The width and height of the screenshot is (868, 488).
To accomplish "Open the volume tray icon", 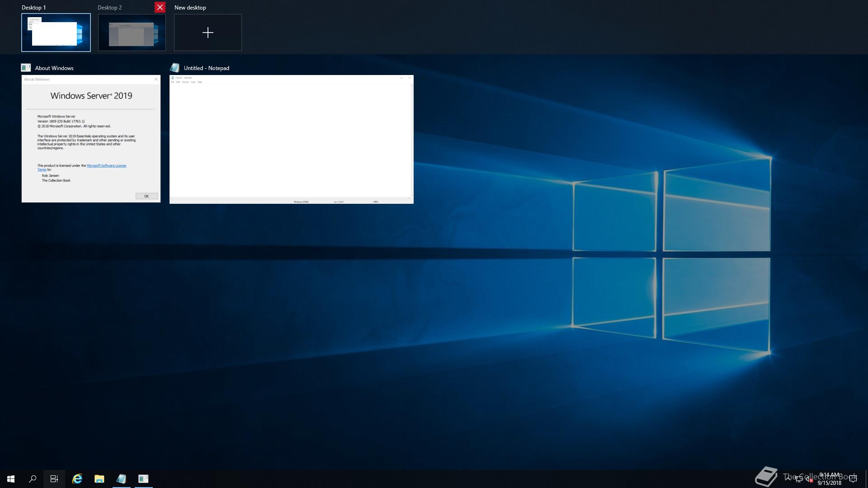I will (809, 479).
